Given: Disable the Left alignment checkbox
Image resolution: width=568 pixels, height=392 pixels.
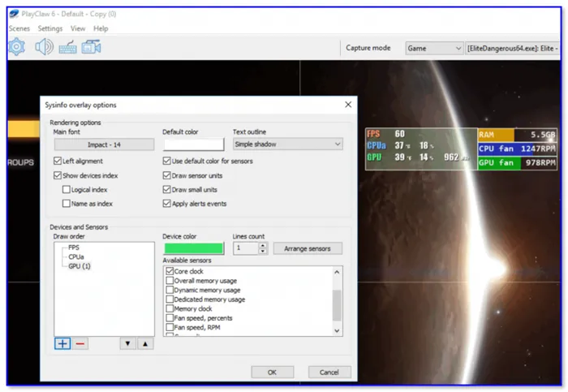Looking at the screenshot, I should tap(58, 162).
